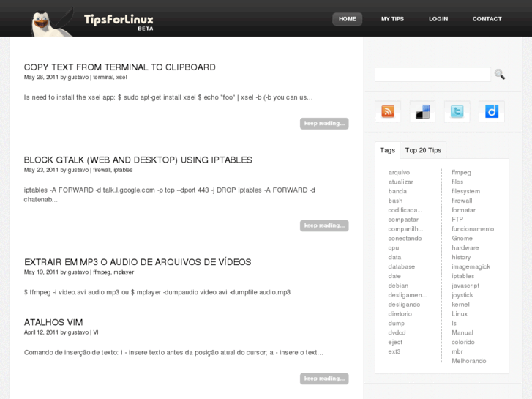Select the 'ext3' tag
532x399 pixels.
tap(394, 351)
